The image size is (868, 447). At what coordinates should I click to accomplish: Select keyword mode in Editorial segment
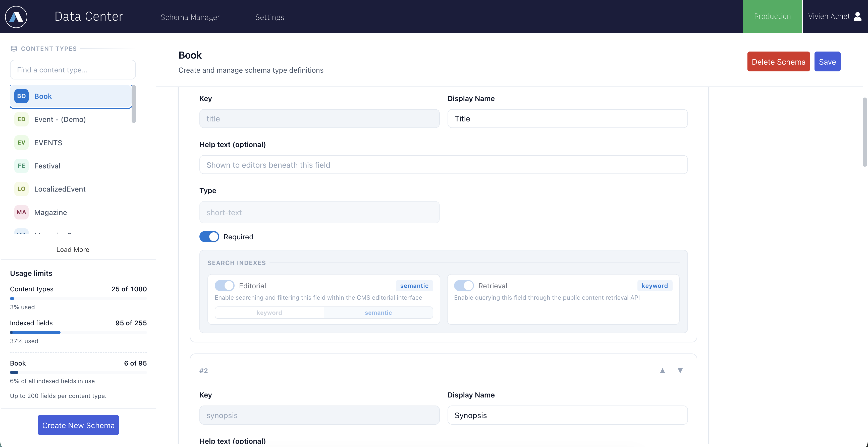coord(269,313)
